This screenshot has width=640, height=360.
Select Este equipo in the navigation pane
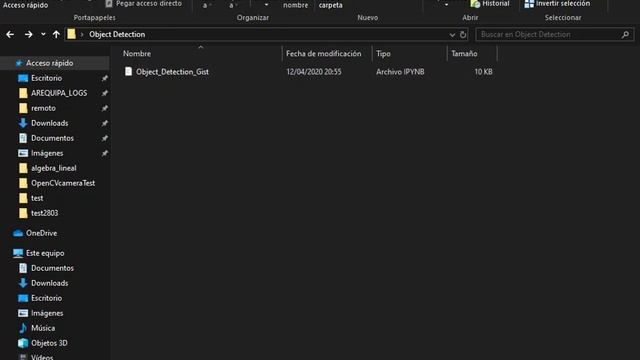click(45, 253)
